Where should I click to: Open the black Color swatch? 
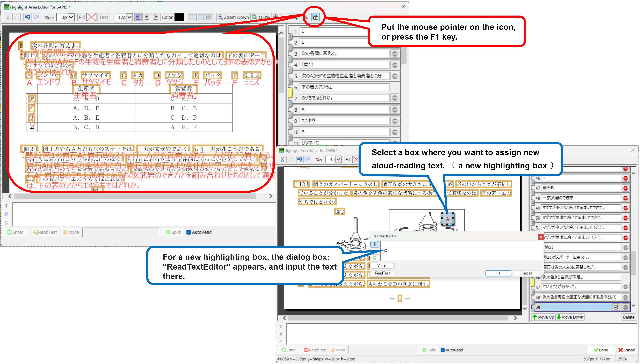coord(179,17)
